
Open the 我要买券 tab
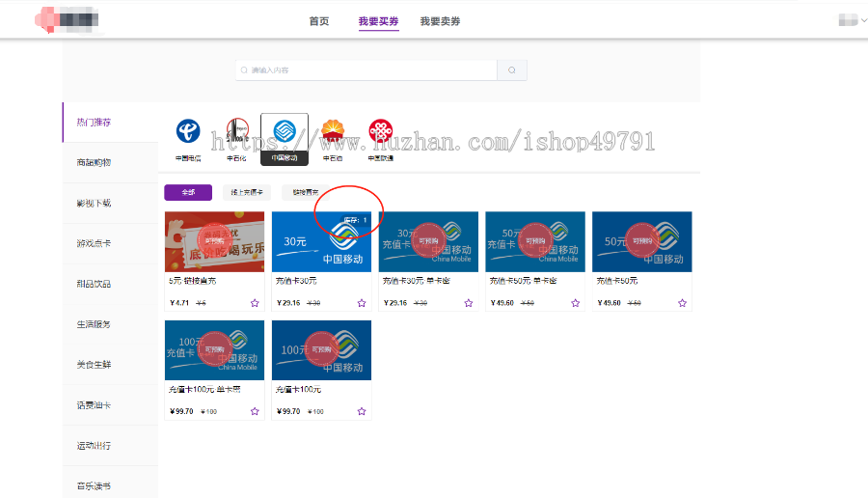pos(379,21)
